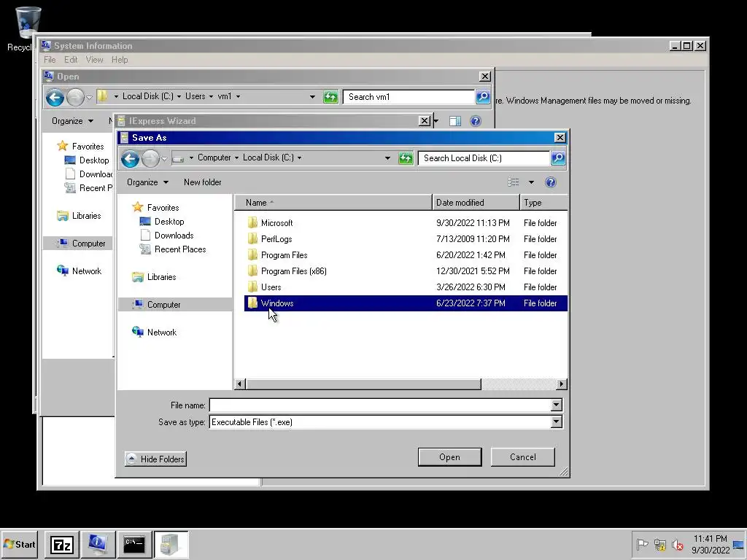747x560 pixels.
Task: Click the green refresh icon in Save As
Action: 406,158
